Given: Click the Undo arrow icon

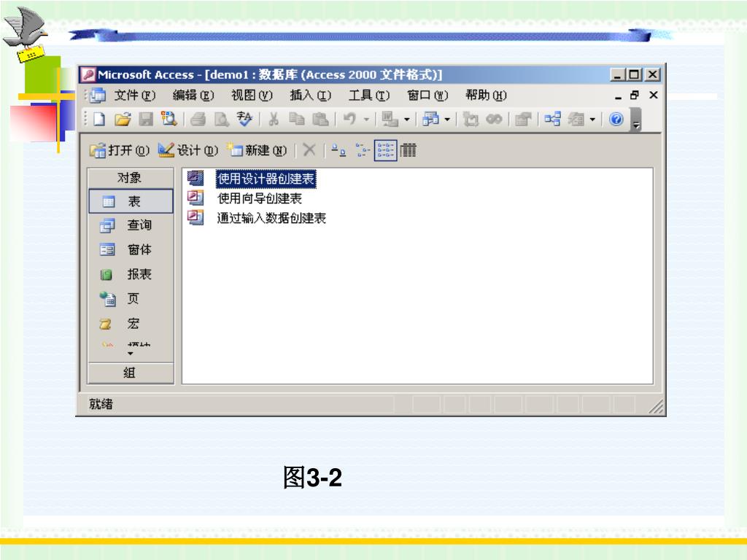Looking at the screenshot, I should coord(349,119).
